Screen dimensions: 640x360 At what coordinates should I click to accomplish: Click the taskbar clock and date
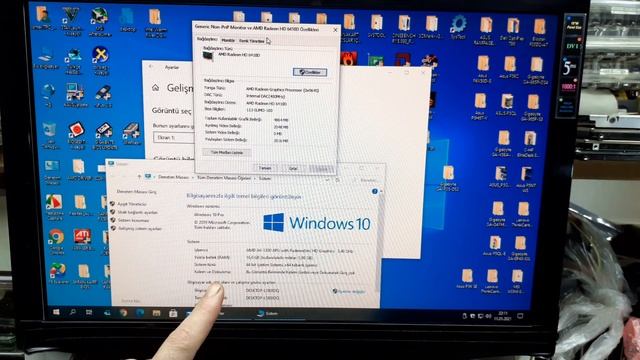click(503, 316)
